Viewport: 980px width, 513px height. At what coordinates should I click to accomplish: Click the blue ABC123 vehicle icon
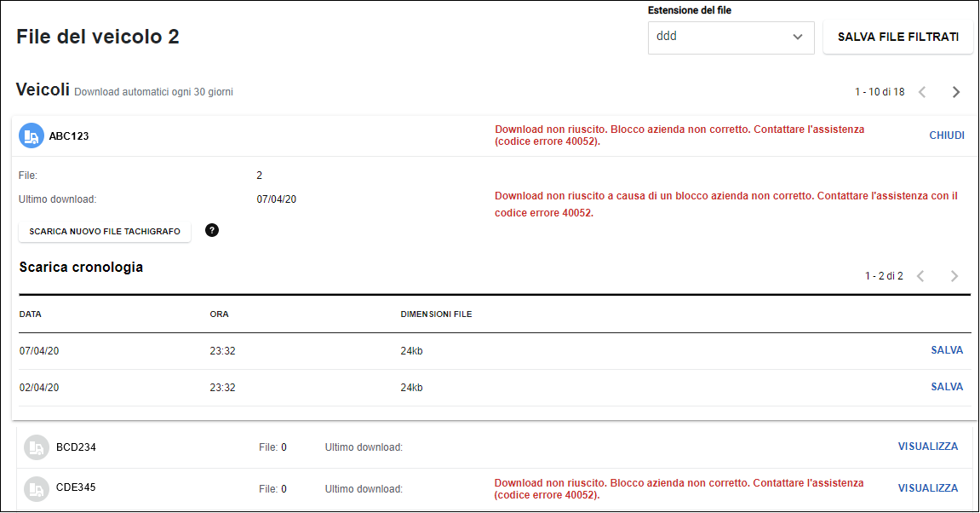coord(31,135)
